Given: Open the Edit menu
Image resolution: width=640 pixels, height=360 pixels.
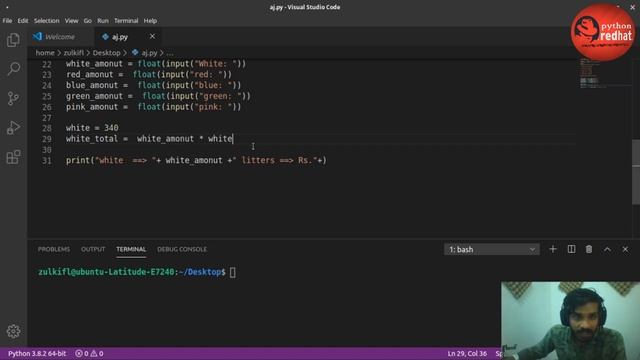Looking at the screenshot, I should (x=23, y=20).
